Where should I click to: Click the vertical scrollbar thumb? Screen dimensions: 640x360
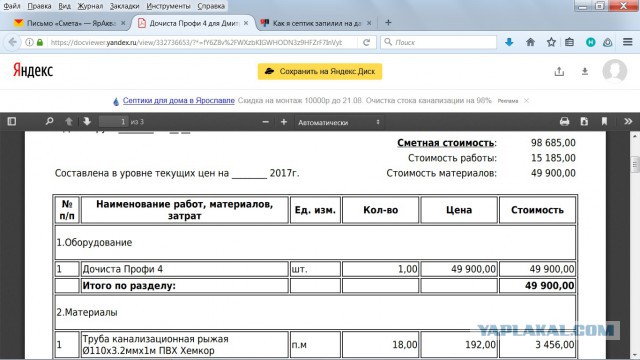coord(635,165)
